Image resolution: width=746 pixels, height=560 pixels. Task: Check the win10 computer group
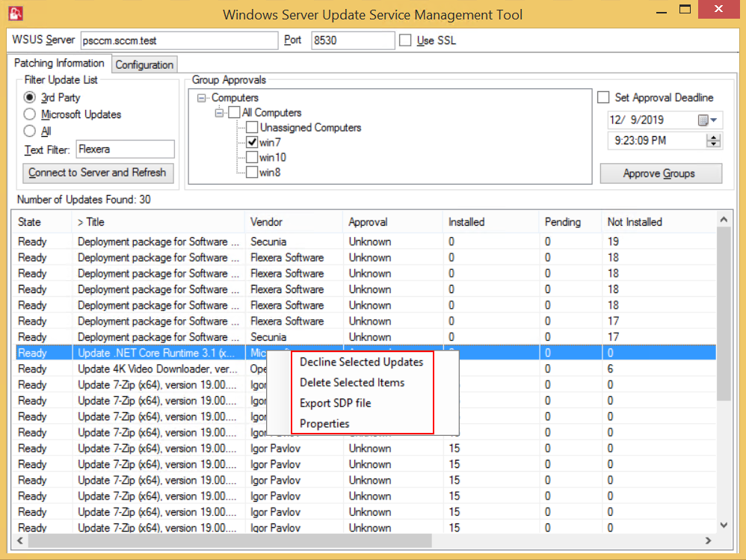point(252,158)
